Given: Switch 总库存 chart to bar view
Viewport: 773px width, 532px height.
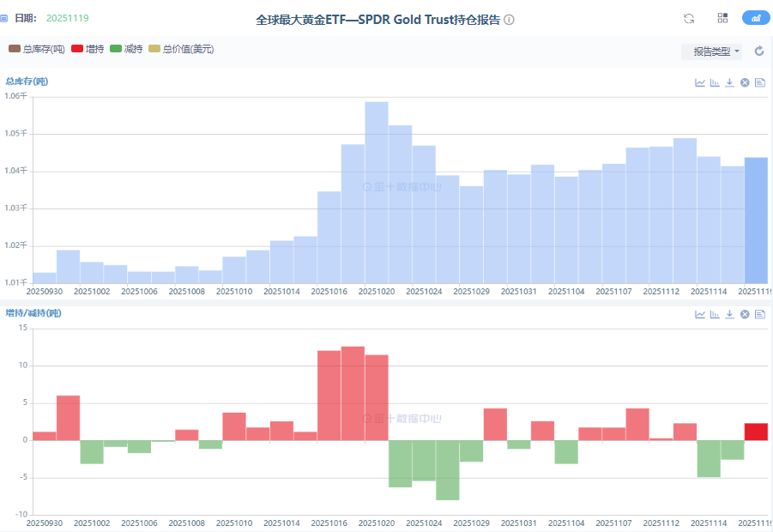Looking at the screenshot, I should point(715,83).
